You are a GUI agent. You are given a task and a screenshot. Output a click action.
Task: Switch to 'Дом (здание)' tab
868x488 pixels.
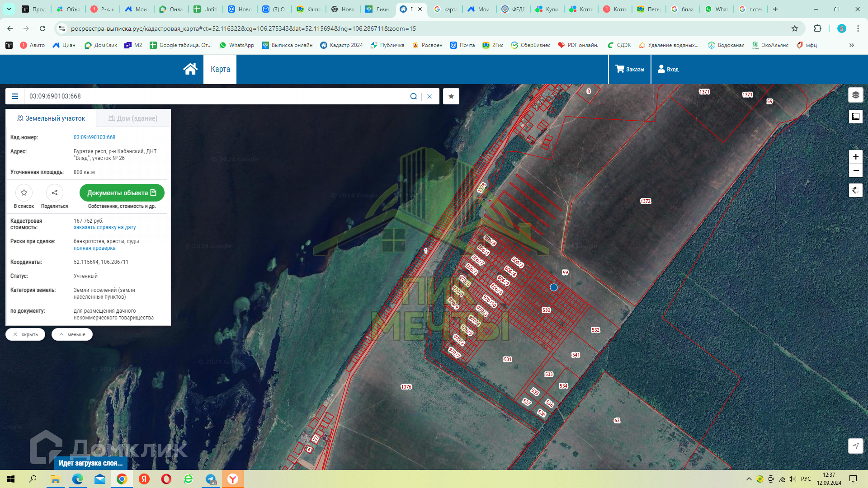coord(133,118)
